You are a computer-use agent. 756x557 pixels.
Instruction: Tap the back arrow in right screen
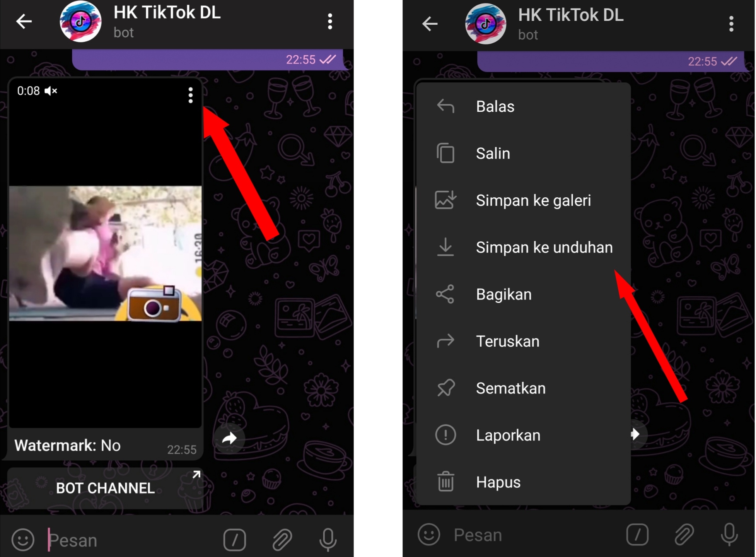[x=430, y=24]
